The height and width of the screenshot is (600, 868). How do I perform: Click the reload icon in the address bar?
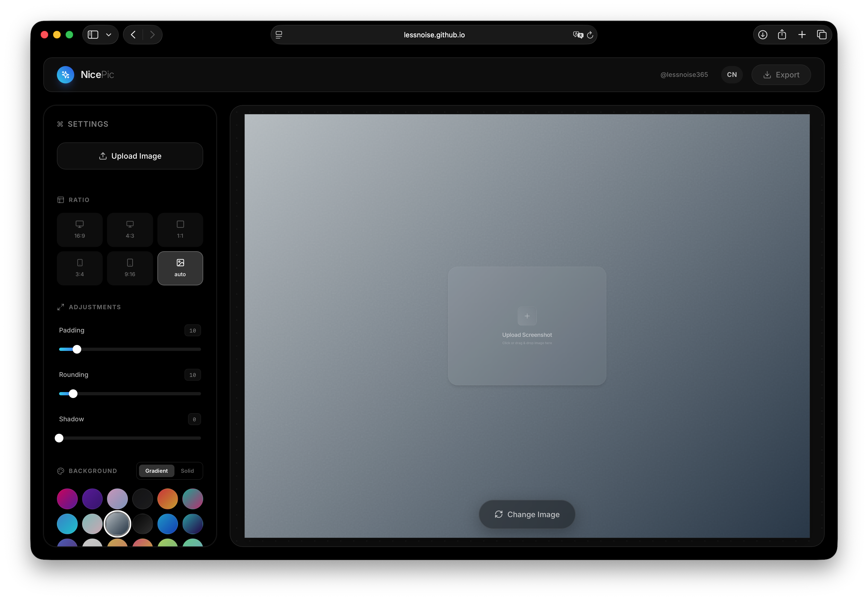(x=590, y=35)
